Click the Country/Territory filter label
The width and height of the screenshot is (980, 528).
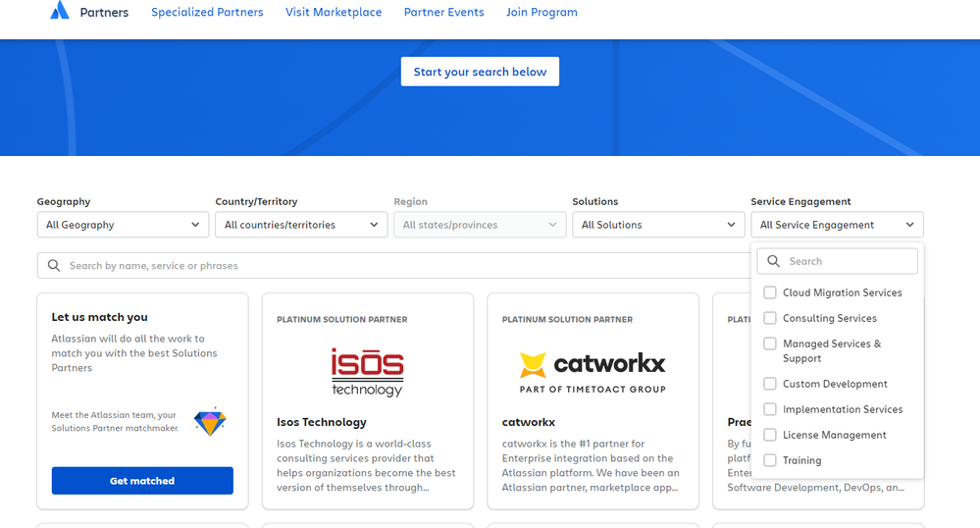point(256,201)
